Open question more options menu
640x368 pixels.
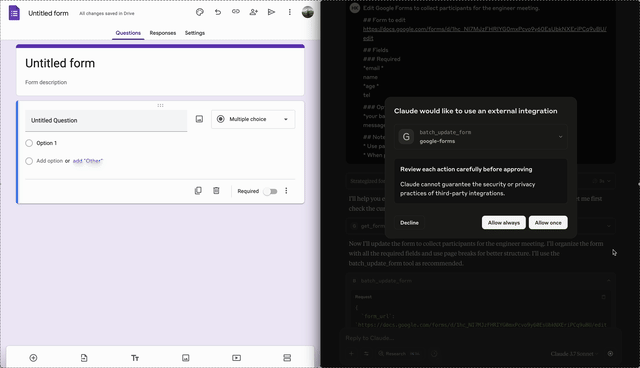pos(286,191)
